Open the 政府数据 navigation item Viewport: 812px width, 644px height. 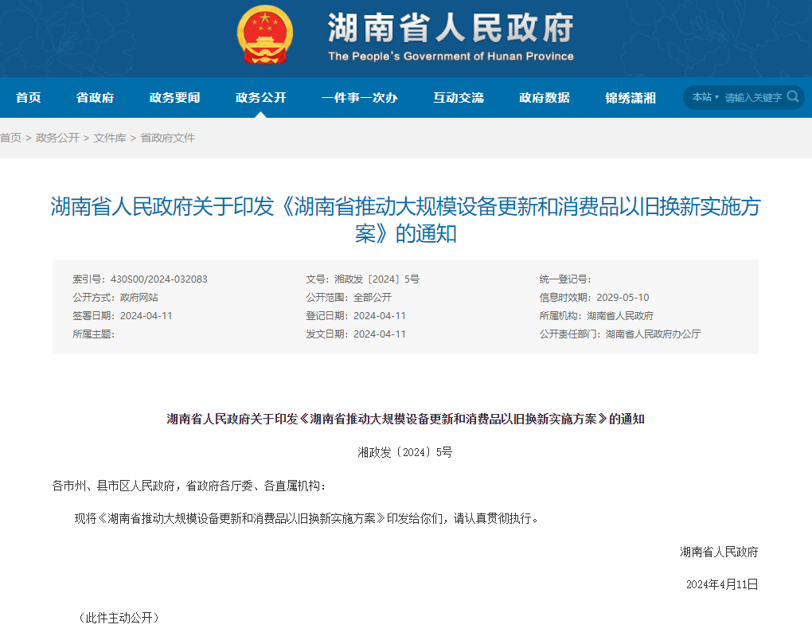pyautogui.click(x=545, y=98)
